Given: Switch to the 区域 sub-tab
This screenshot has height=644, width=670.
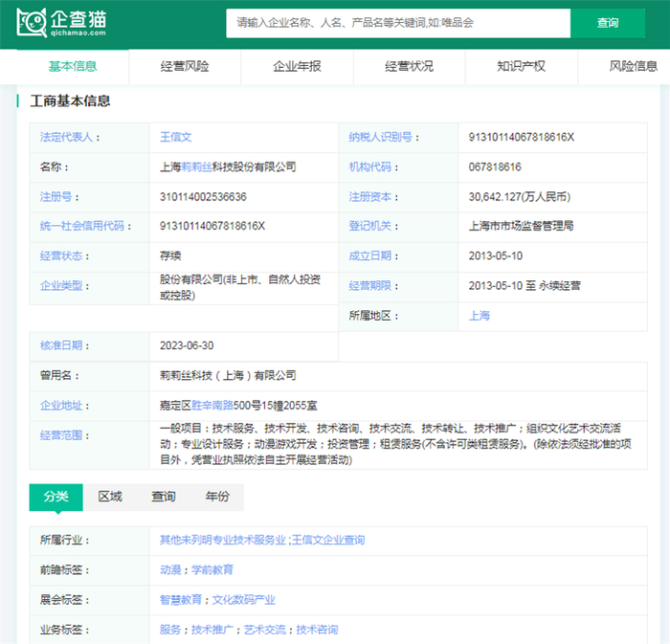Looking at the screenshot, I should pyautogui.click(x=110, y=497).
